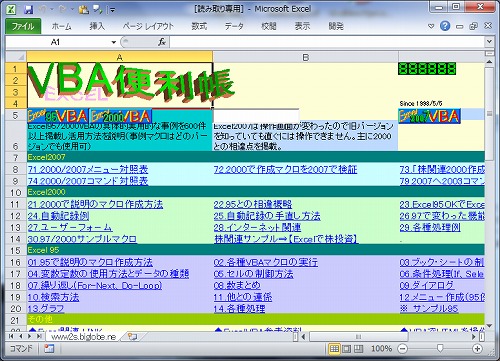The image size is (500, 361).
Task: Click the zoom in plus icon
Action: (x=477, y=349)
